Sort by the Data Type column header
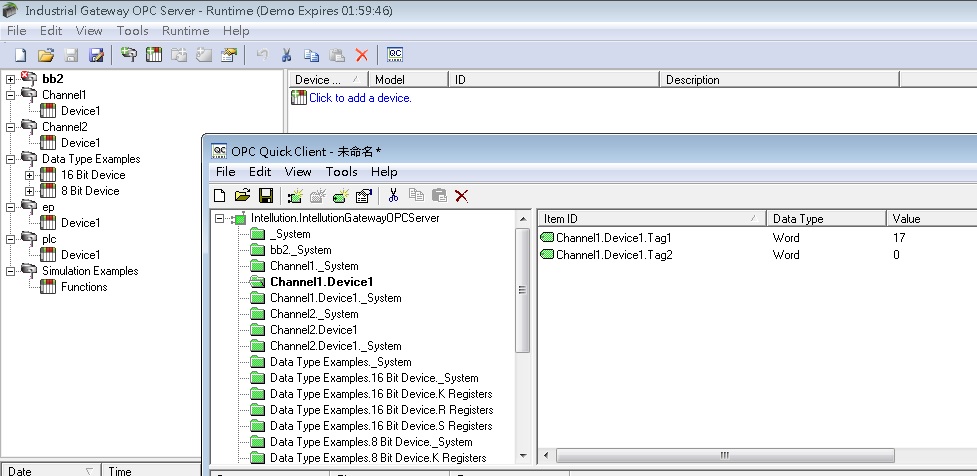 click(x=825, y=218)
